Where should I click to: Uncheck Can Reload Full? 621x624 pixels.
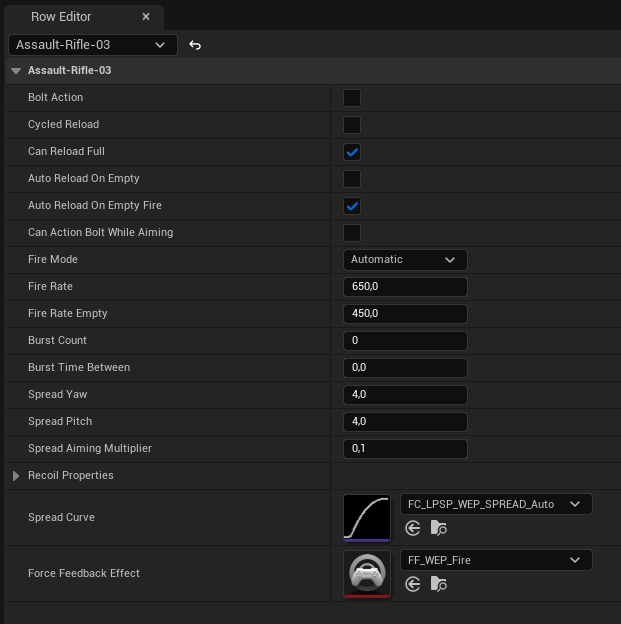[352, 152]
